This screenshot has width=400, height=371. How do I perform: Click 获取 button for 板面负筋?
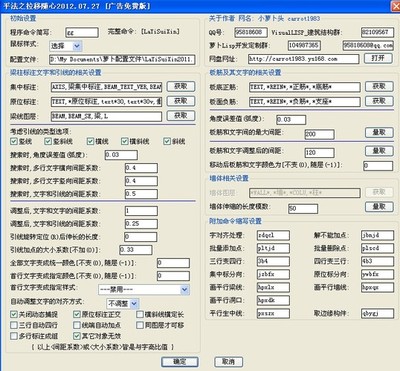[379, 101]
